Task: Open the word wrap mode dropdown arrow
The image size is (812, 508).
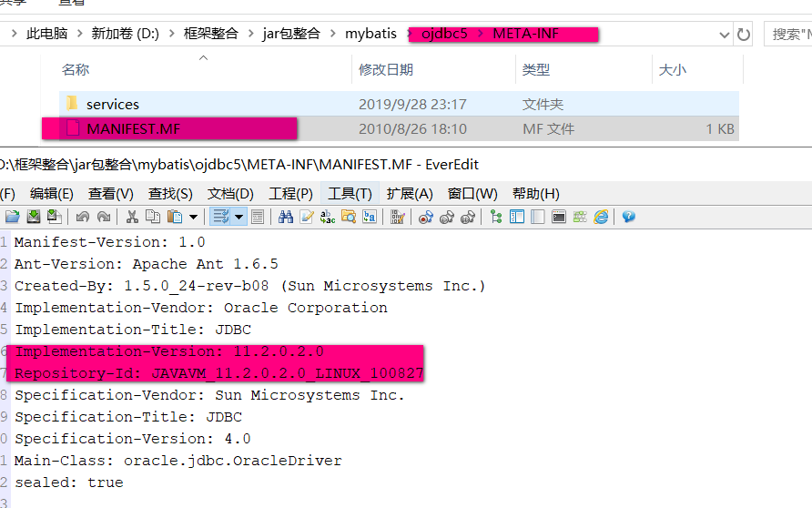Action: click(x=239, y=217)
